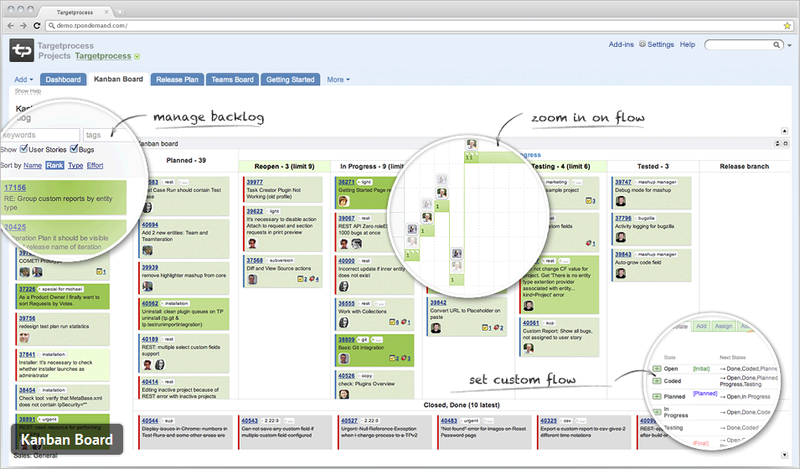800x469 pixels.
Task: Sort the backlog by Name
Action: [x=33, y=165]
